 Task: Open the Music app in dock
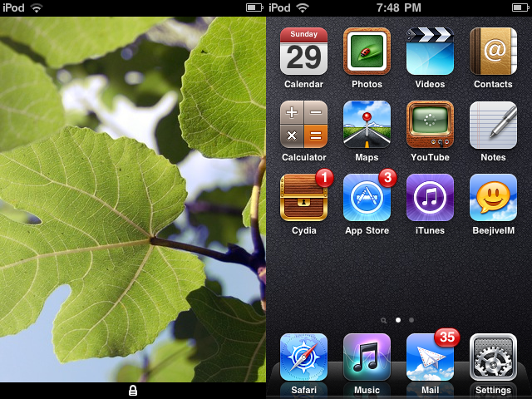[x=367, y=357]
